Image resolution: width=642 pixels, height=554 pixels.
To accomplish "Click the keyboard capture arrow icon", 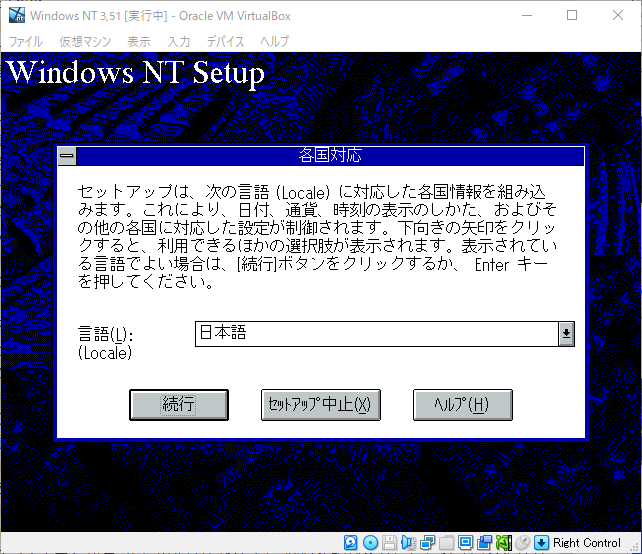I will (x=541, y=543).
